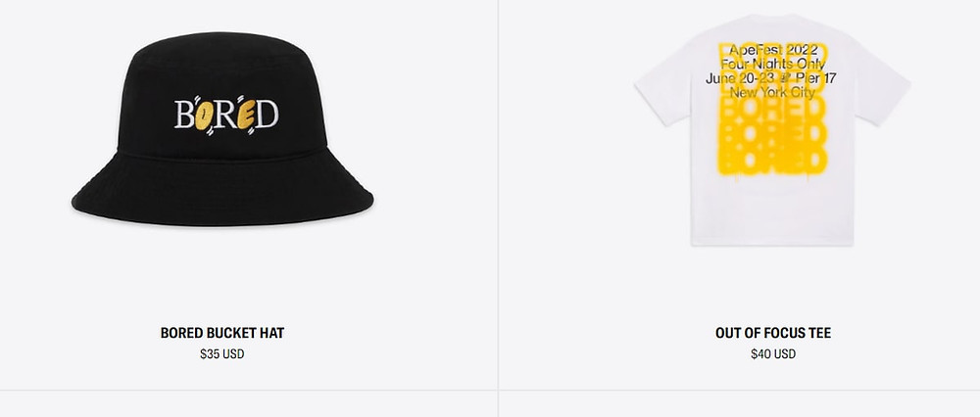Screen dimensions: 980x417
Task: Click the "BORED BUCKET HAT" product title
Action: pos(222,334)
